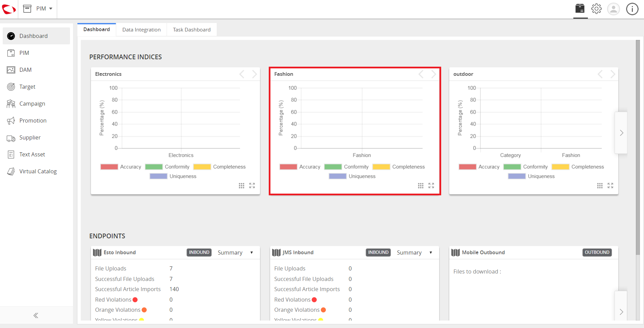Screen dimensions: 644x328
Task: Toggle Accuracy legend in Electronics chart
Action: point(121,167)
